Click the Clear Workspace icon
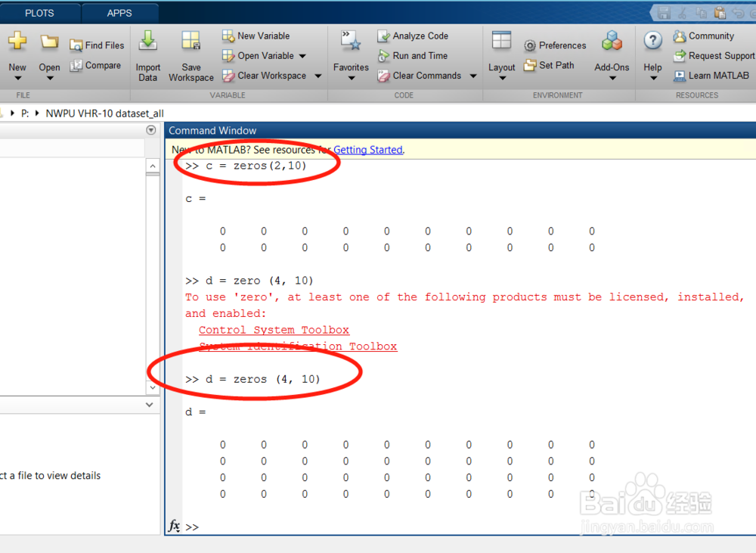This screenshot has height=553, width=756. coord(228,76)
